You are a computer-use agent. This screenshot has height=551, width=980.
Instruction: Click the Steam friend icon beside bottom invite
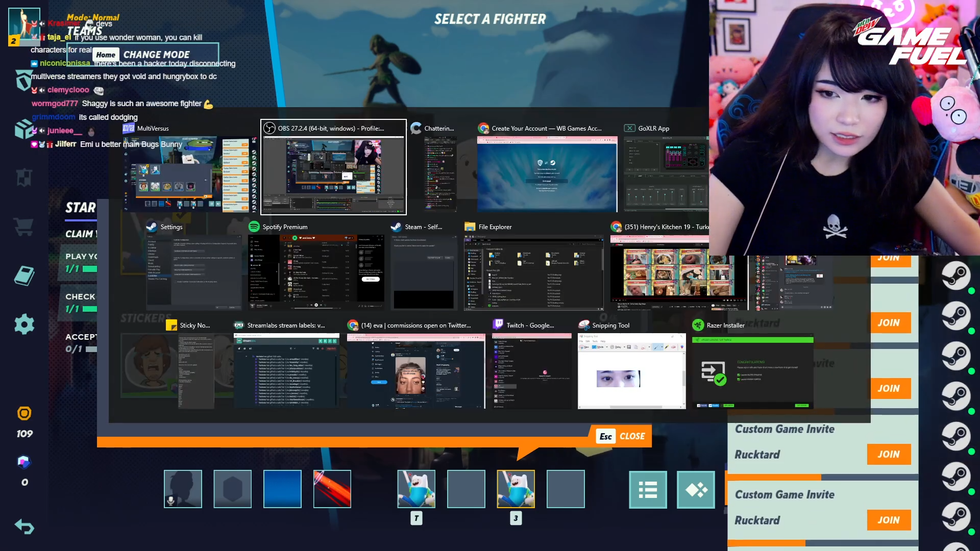[x=955, y=516]
